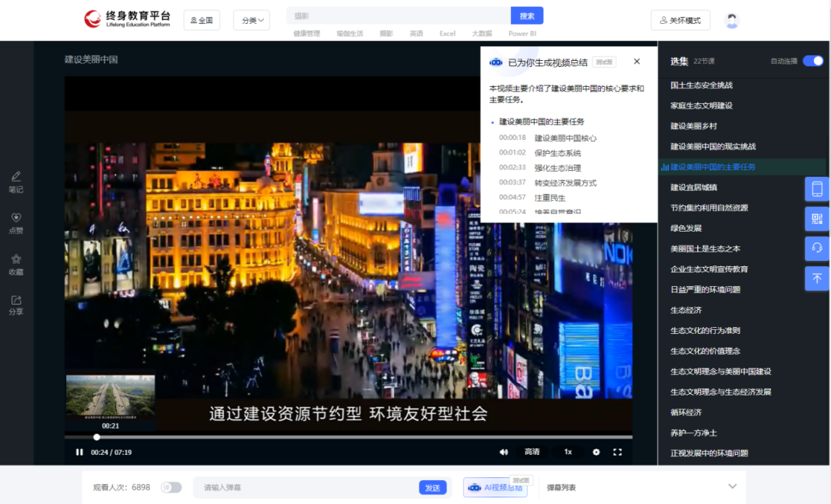The width and height of the screenshot is (831, 504).
Task: Jump to 保护生态系统 chapter at 00:01:02
Action: click(557, 153)
